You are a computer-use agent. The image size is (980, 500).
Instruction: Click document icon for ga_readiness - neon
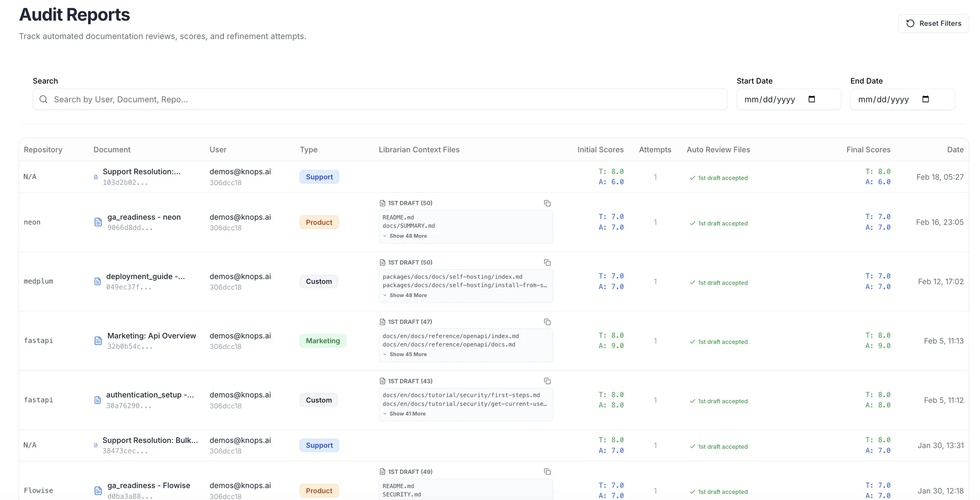[x=98, y=222]
